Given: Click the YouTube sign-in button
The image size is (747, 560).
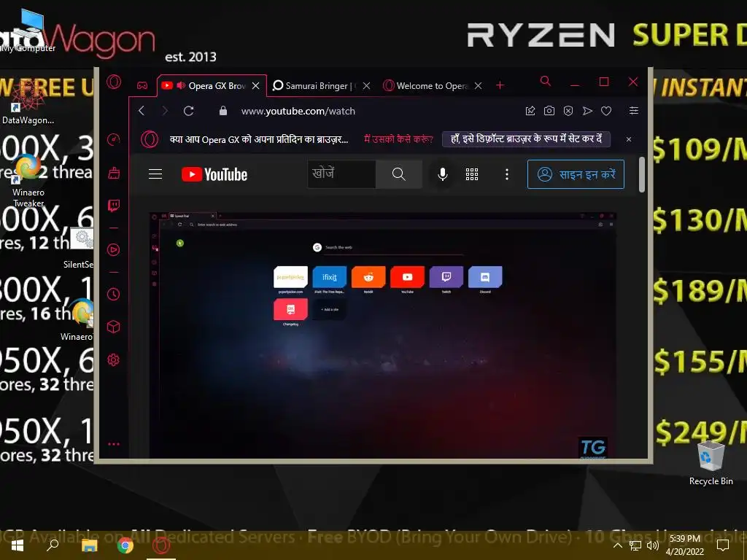Looking at the screenshot, I should (x=576, y=174).
